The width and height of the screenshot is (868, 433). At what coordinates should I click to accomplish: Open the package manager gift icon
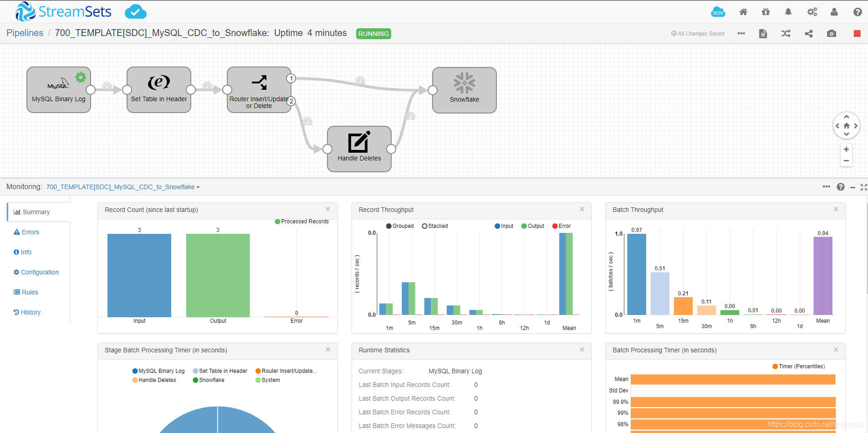pyautogui.click(x=766, y=12)
